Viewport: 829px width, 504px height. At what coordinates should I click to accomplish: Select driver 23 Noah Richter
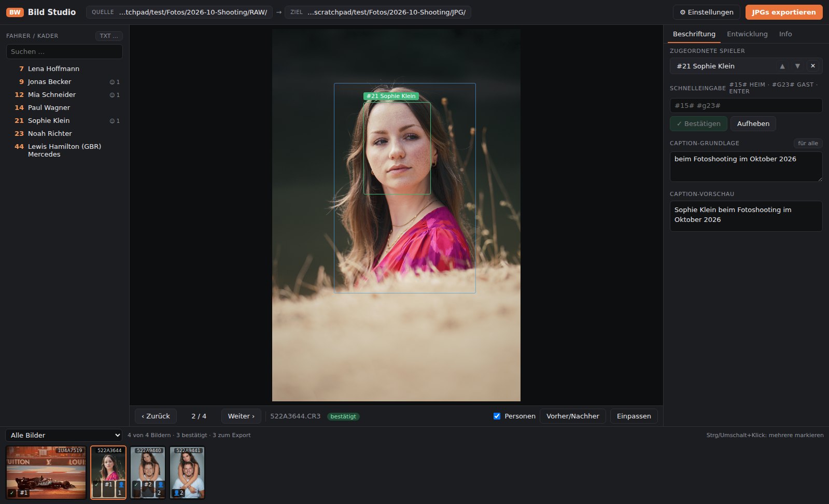pos(64,133)
